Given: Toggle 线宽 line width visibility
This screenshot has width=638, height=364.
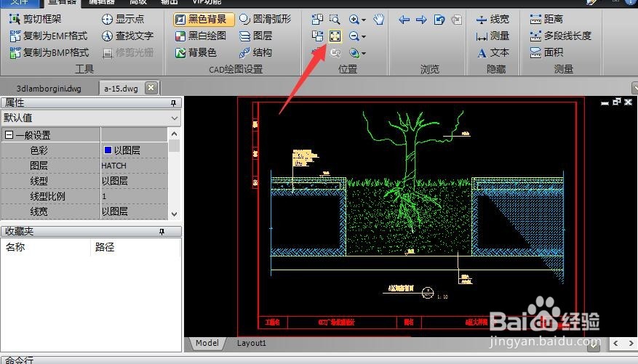Looking at the screenshot, I should (x=493, y=19).
